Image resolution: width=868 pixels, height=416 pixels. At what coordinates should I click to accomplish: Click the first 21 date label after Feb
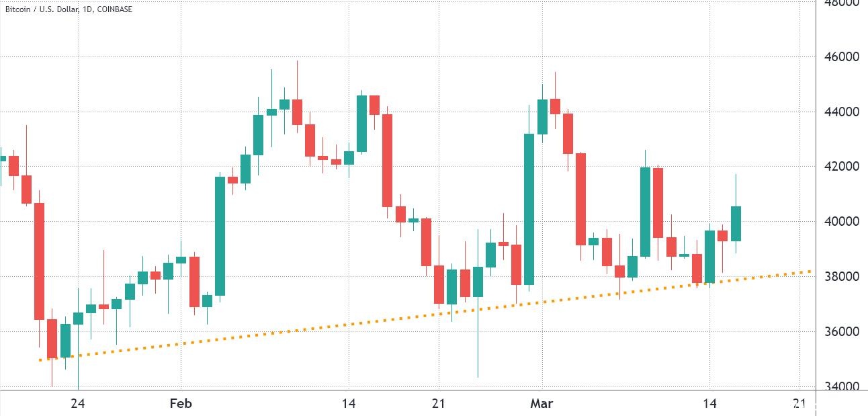(438, 403)
